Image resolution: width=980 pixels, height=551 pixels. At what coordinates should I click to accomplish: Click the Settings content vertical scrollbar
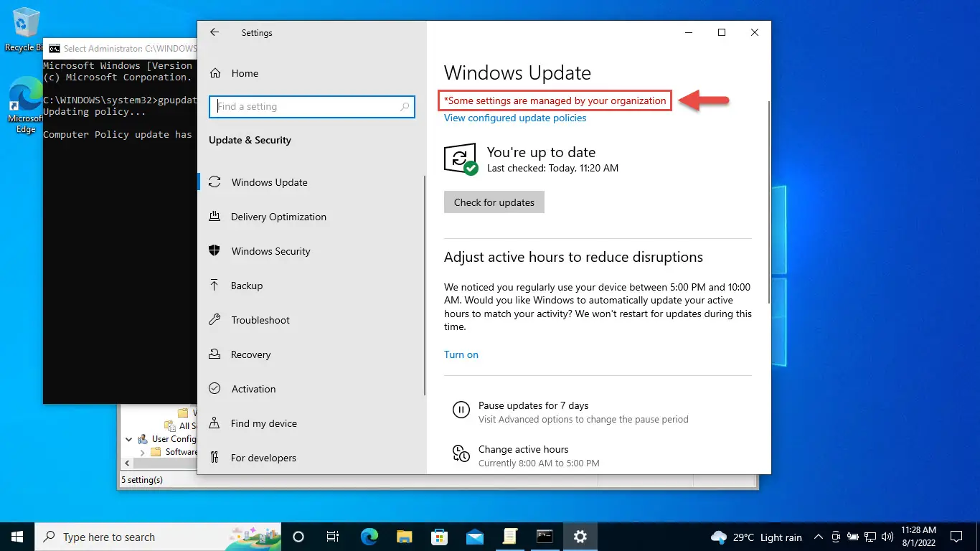pos(769,201)
